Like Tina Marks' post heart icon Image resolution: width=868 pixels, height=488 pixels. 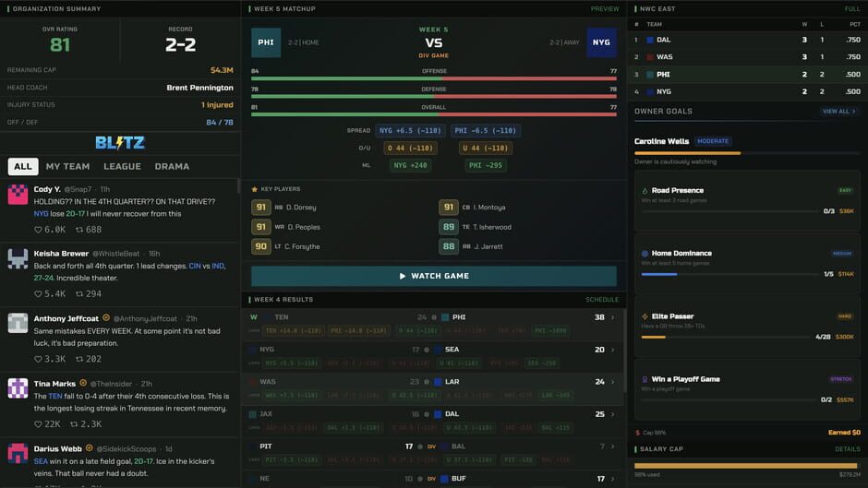38,424
